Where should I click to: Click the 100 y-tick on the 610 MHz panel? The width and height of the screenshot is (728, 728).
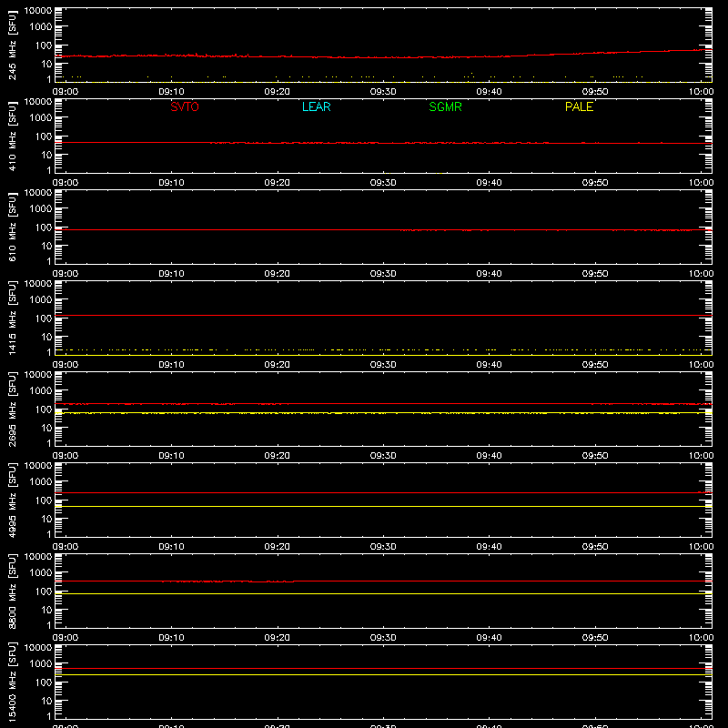pyautogui.click(x=44, y=227)
